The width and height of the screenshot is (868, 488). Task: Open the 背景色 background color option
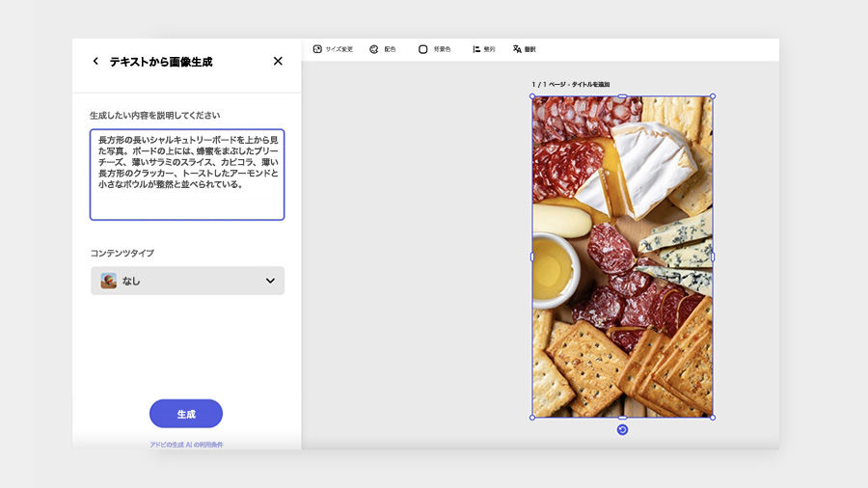point(434,49)
